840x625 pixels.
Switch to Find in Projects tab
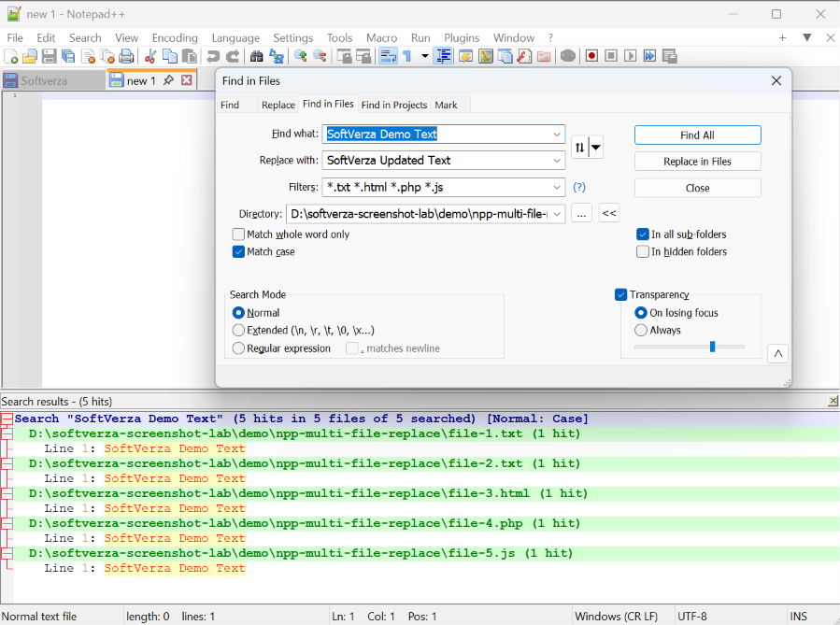tap(393, 105)
